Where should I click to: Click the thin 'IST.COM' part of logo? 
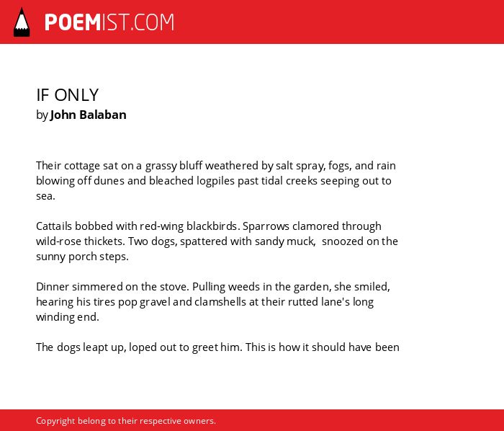[x=138, y=22]
